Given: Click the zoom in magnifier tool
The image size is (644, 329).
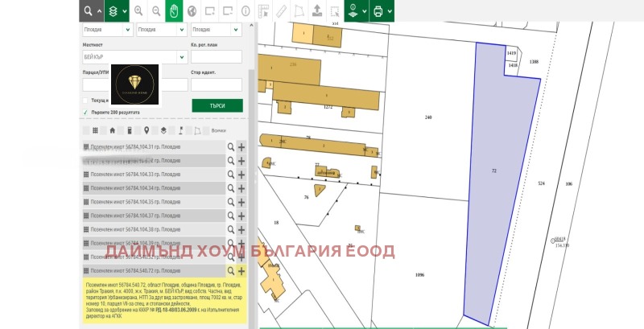Looking at the screenshot, I should 138,11.
